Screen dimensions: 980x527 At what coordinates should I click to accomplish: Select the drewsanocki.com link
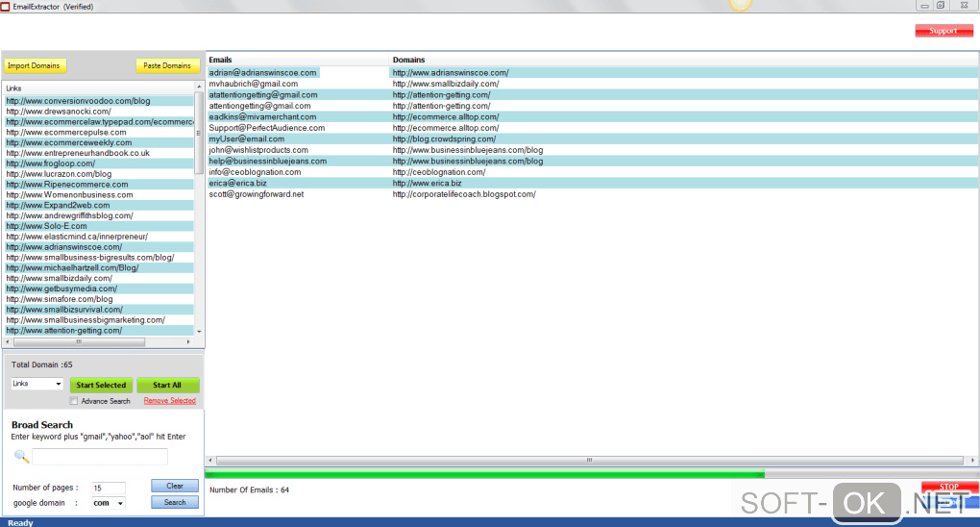99,112
